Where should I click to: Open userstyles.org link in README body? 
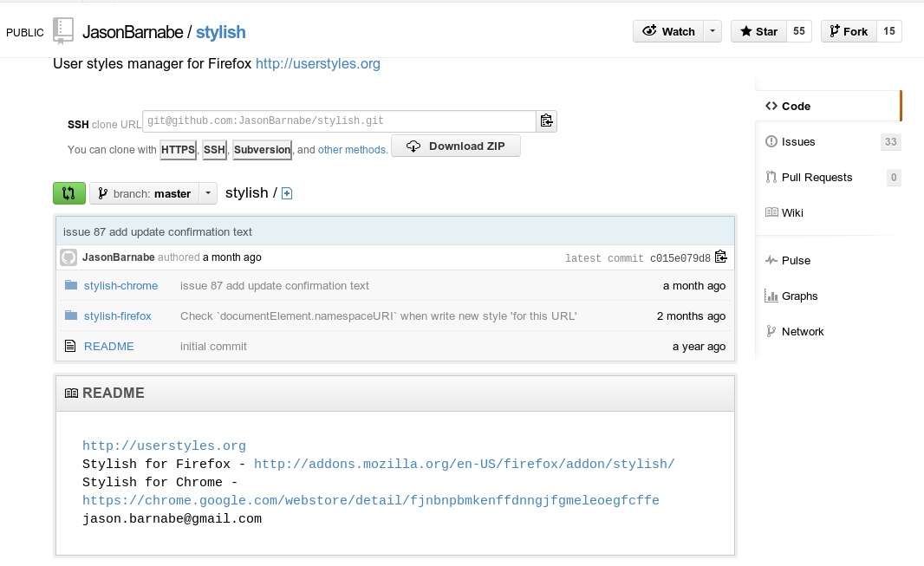pyautogui.click(x=164, y=446)
